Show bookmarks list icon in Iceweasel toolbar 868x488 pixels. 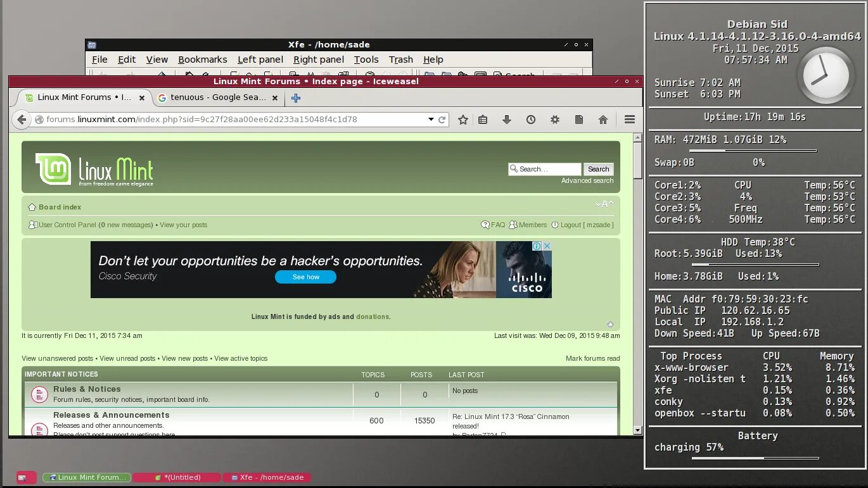pos(483,120)
